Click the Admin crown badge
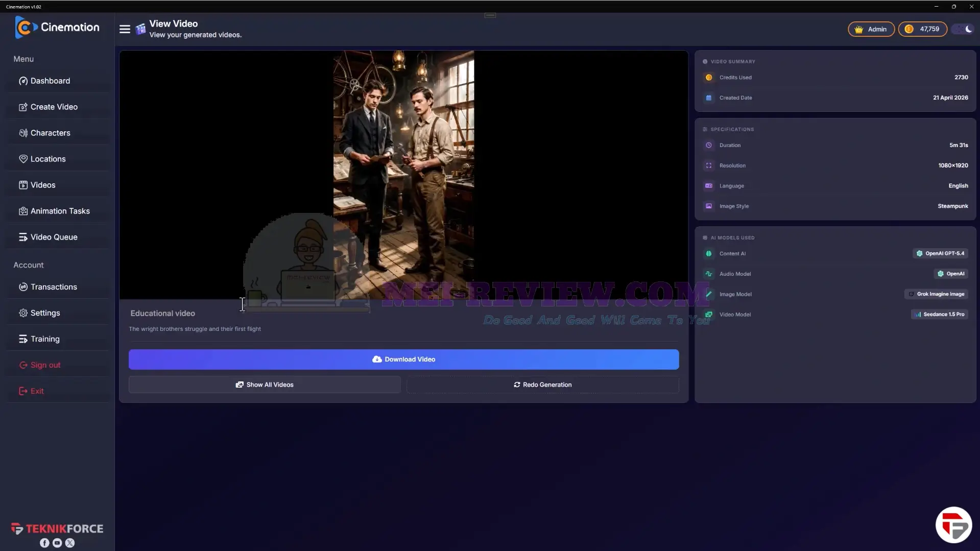980x551 pixels. [x=871, y=29]
